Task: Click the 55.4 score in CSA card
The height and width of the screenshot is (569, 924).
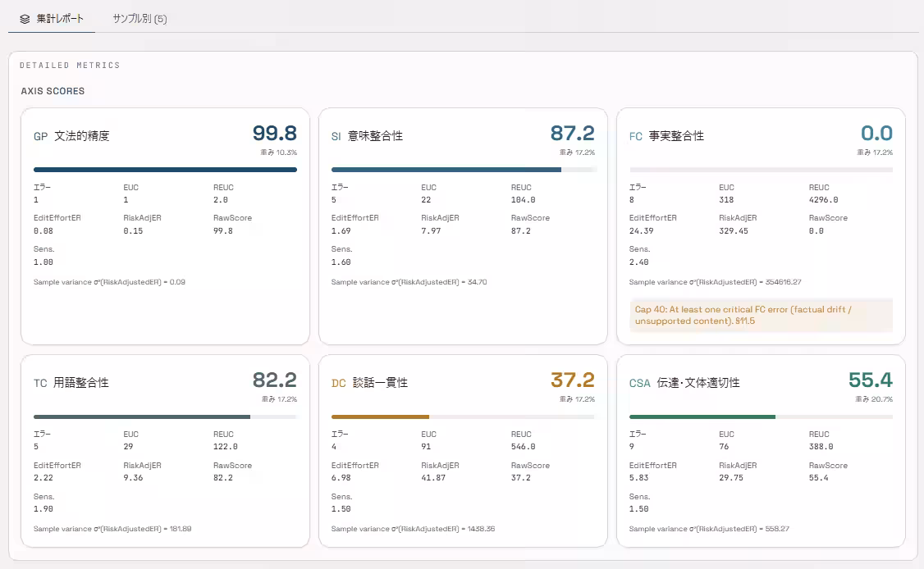Action: coord(871,380)
